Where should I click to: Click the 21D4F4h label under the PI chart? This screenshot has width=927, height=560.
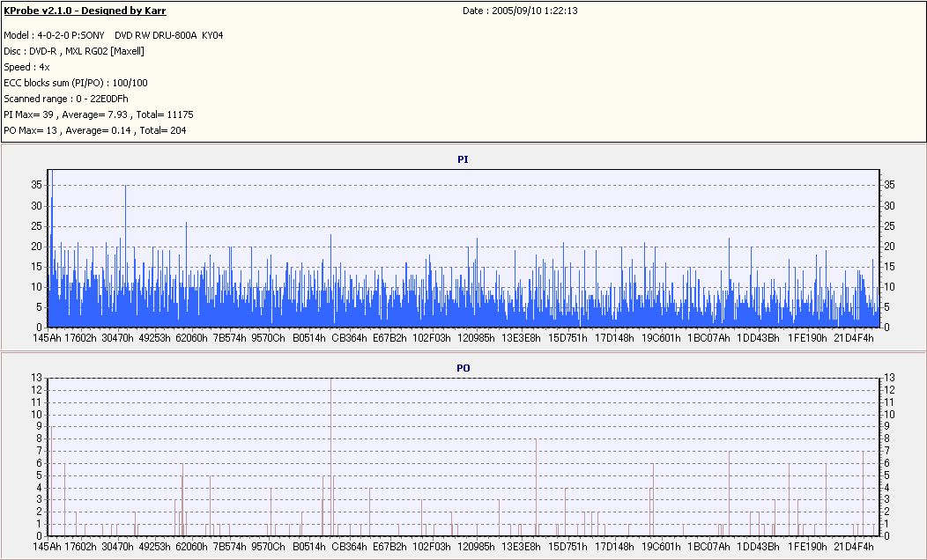tap(854, 338)
